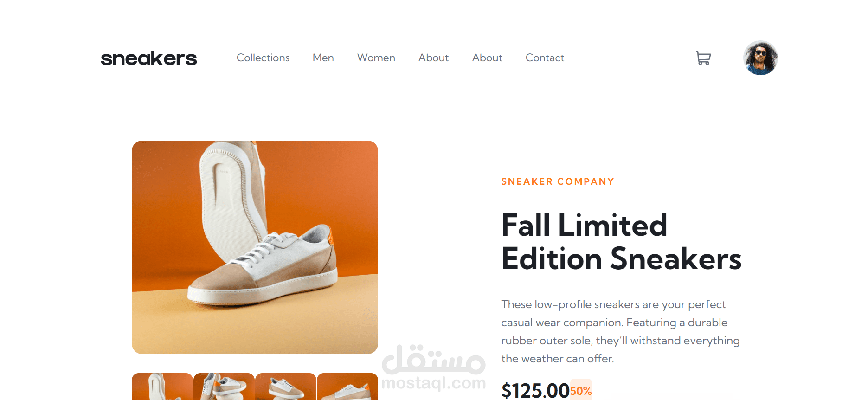This screenshot has width=868, height=400.
Task: Click the About link beside Women
Action: point(433,58)
